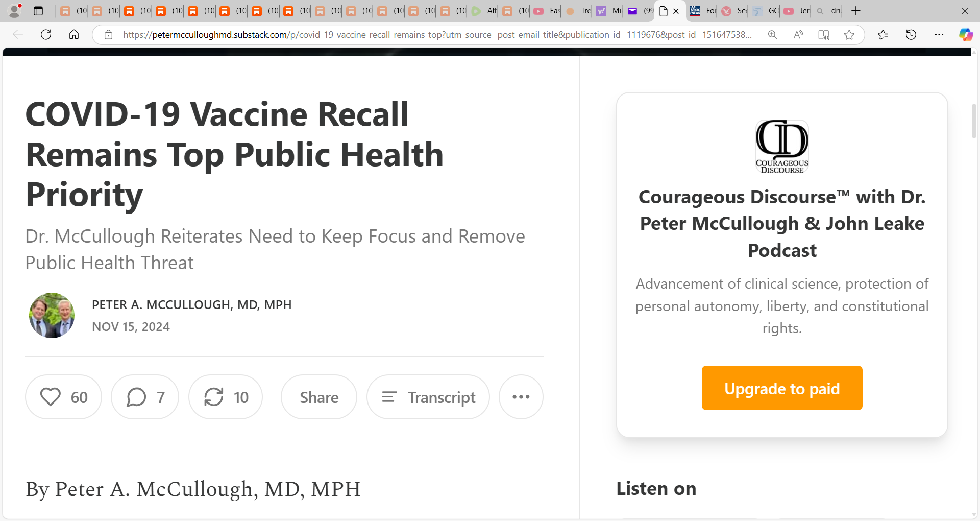The width and height of the screenshot is (980, 521).
Task: Click the author avatar photo
Action: (52, 315)
